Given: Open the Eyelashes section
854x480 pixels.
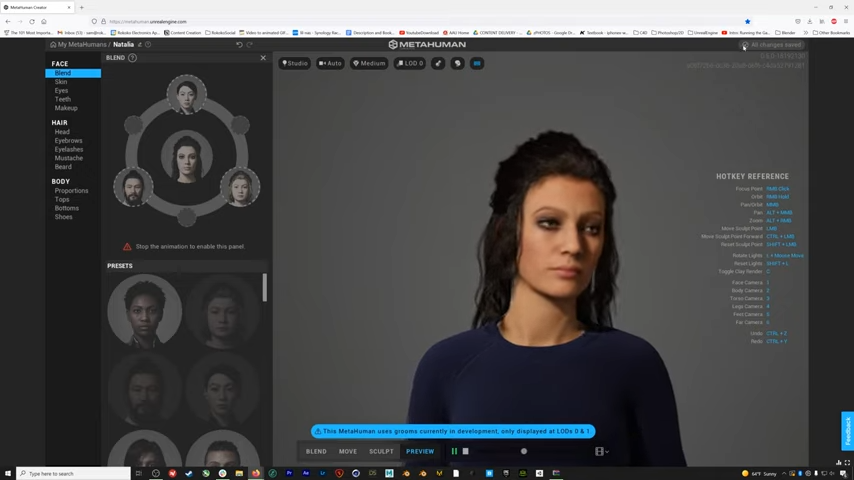Looking at the screenshot, I should pyautogui.click(x=69, y=149).
